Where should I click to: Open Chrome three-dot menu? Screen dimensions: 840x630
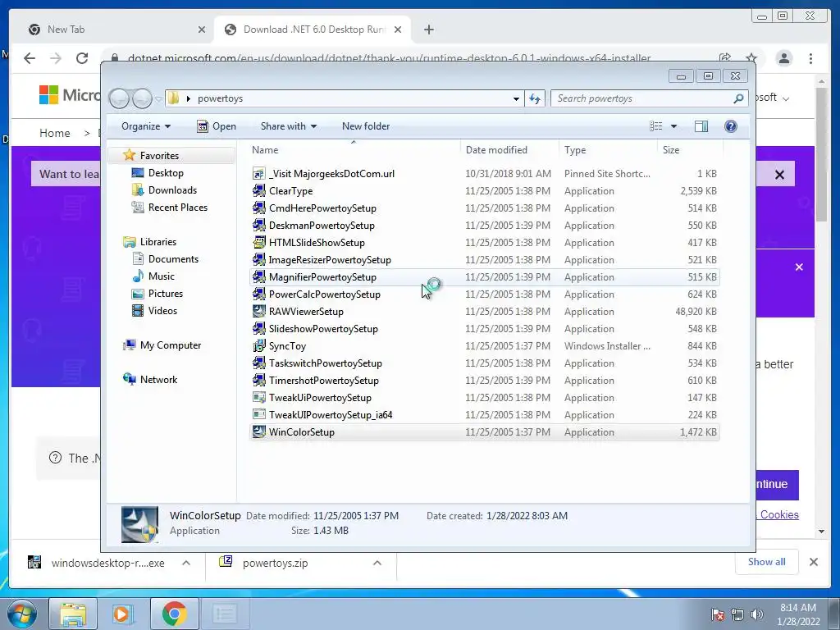pyautogui.click(x=810, y=58)
